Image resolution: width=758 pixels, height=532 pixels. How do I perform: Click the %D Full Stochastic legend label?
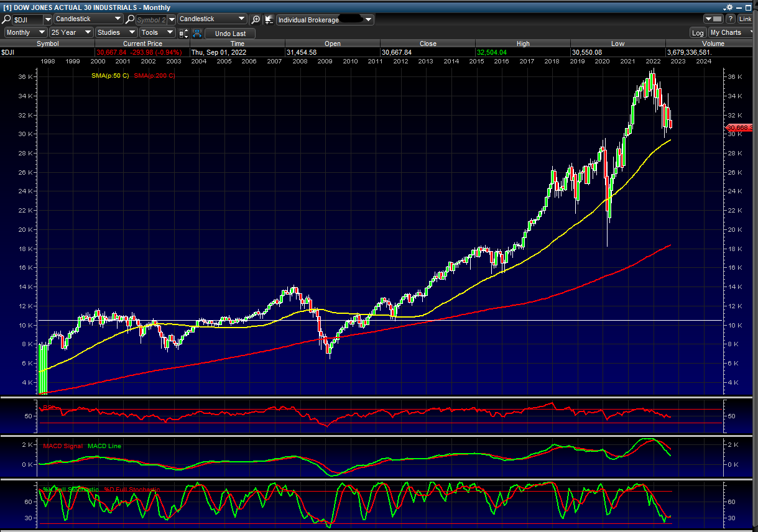tap(132, 490)
